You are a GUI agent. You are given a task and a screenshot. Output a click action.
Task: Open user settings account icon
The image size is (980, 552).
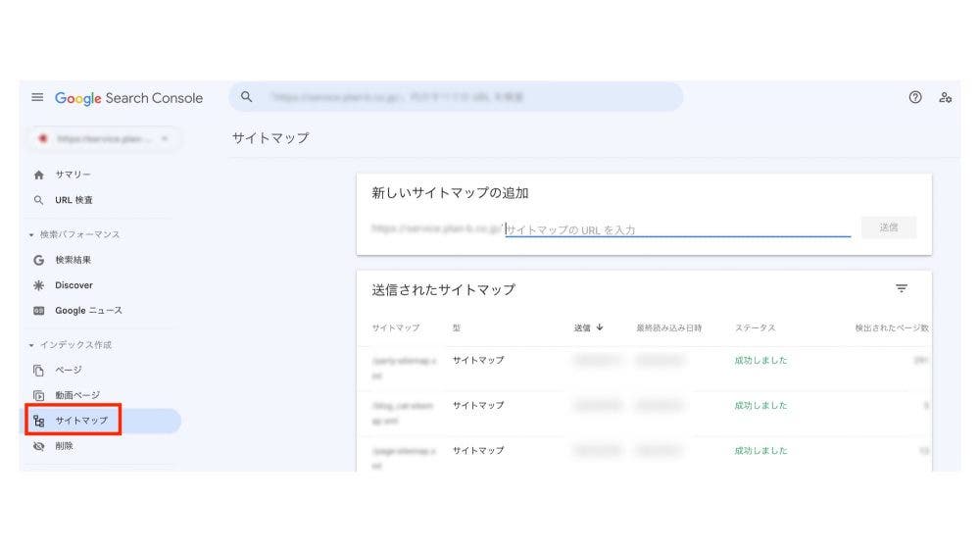pos(945,97)
